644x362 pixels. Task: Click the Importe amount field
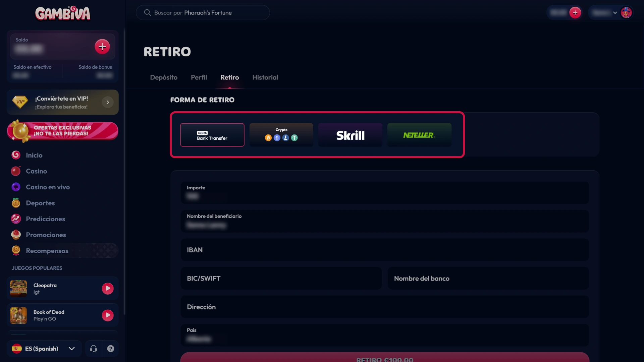coord(385,193)
